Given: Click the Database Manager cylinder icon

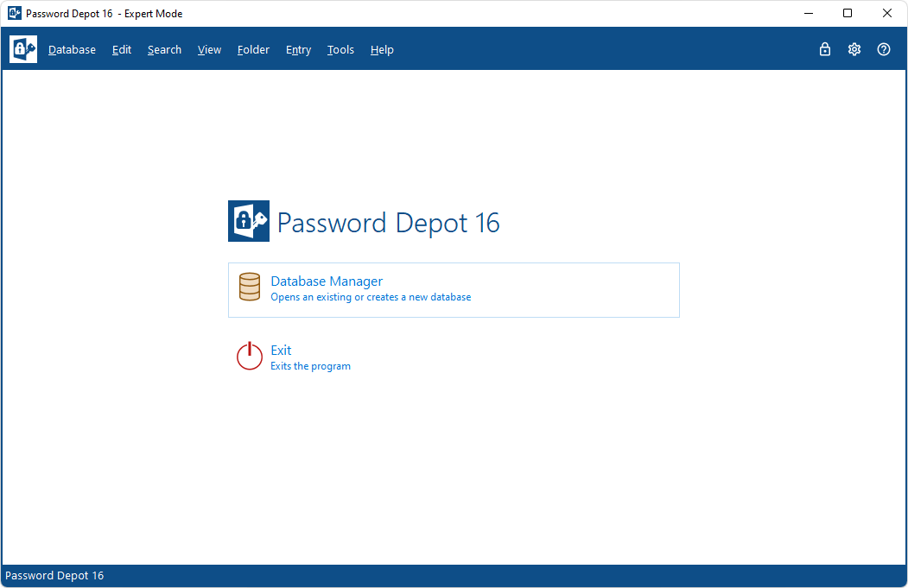Looking at the screenshot, I should [250, 287].
